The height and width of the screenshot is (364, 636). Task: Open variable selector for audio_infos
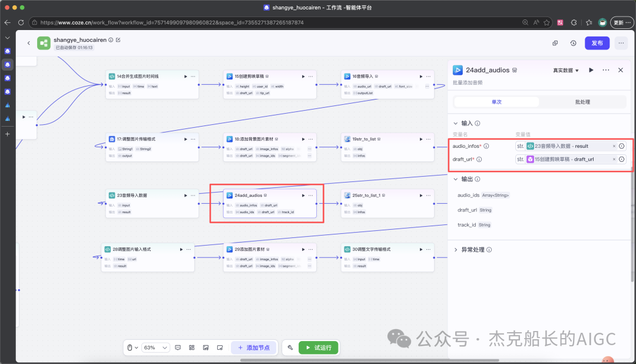pos(621,146)
